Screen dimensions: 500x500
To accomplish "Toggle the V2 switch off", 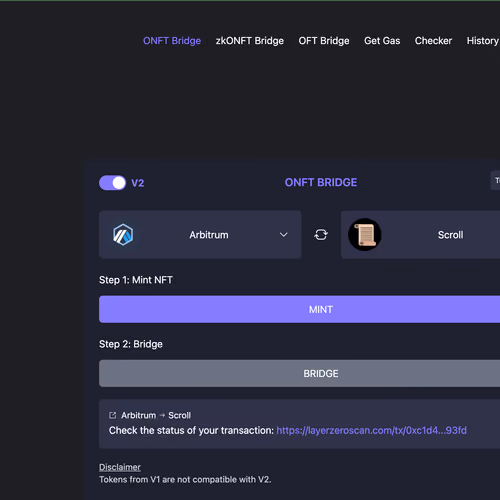I will 112,183.
